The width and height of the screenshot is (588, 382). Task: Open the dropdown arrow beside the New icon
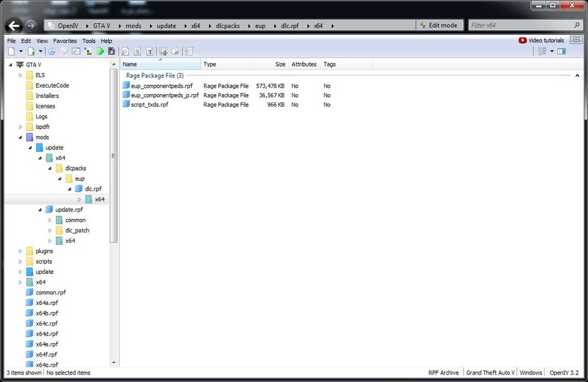tap(21, 51)
